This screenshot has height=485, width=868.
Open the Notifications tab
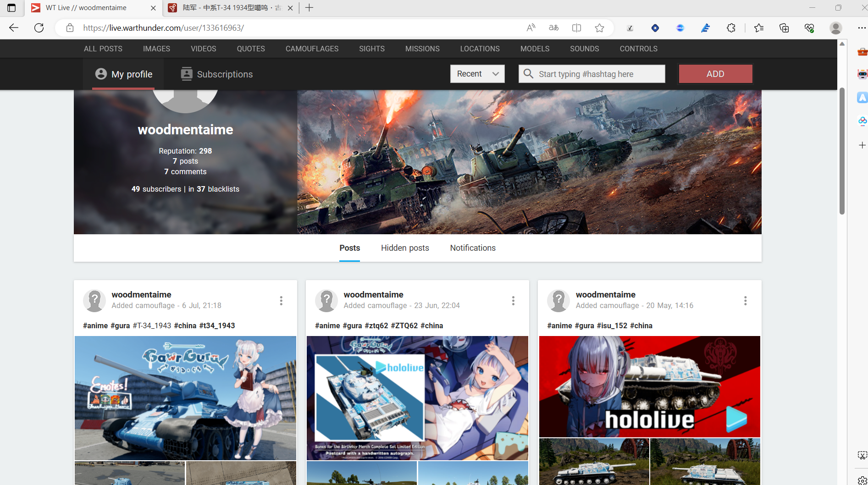click(x=473, y=248)
